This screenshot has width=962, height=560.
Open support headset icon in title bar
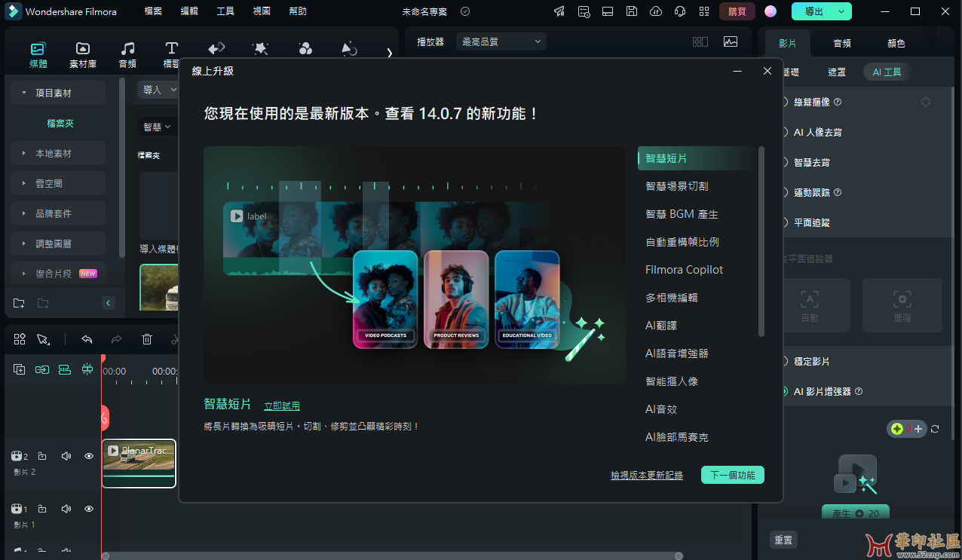680,11
